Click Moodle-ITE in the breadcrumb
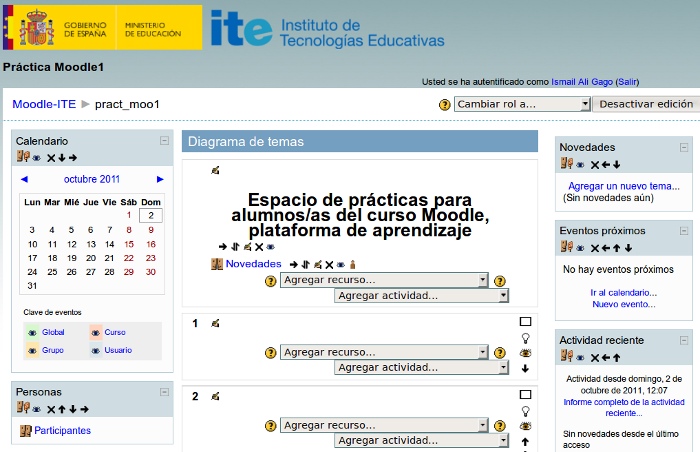700x452 pixels. pos(44,104)
